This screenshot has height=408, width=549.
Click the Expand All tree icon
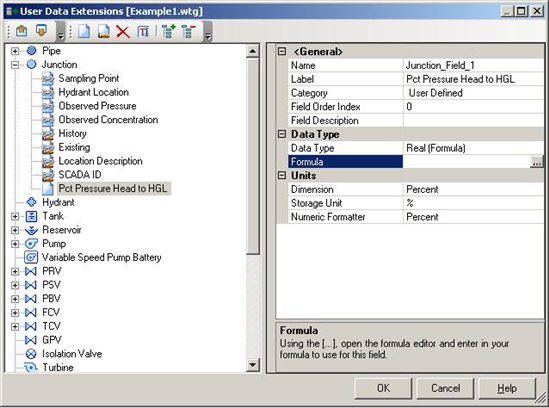(x=168, y=32)
